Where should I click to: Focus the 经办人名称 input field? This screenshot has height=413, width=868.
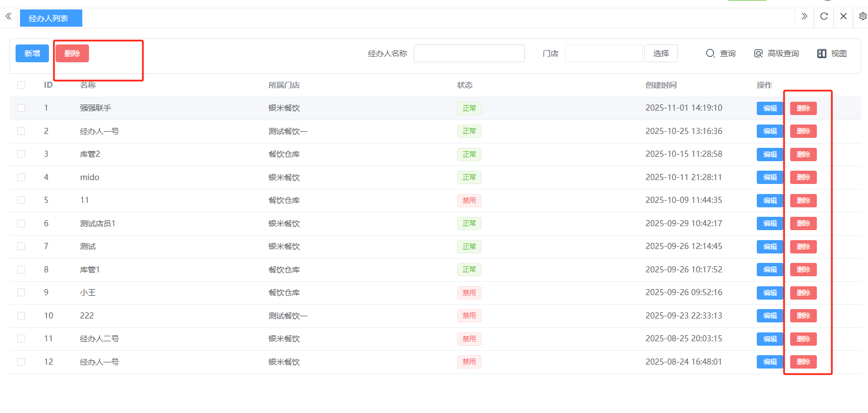pos(469,53)
